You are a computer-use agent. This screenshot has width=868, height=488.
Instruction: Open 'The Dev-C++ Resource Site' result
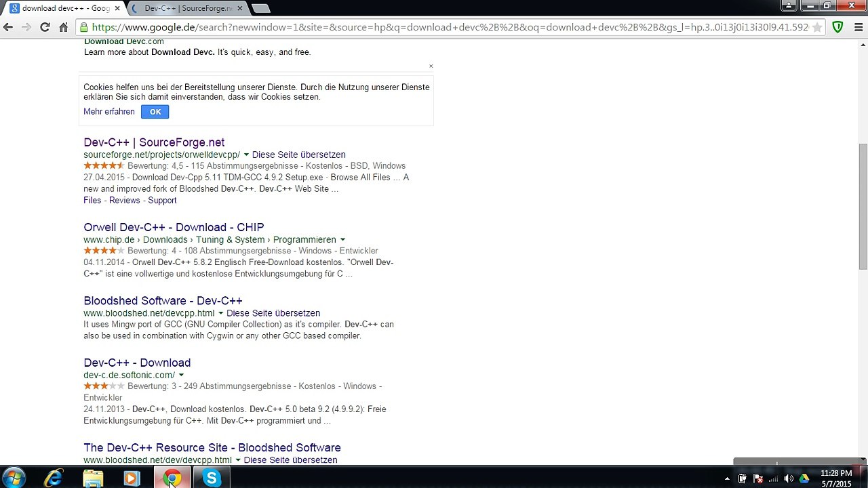[212, 448]
